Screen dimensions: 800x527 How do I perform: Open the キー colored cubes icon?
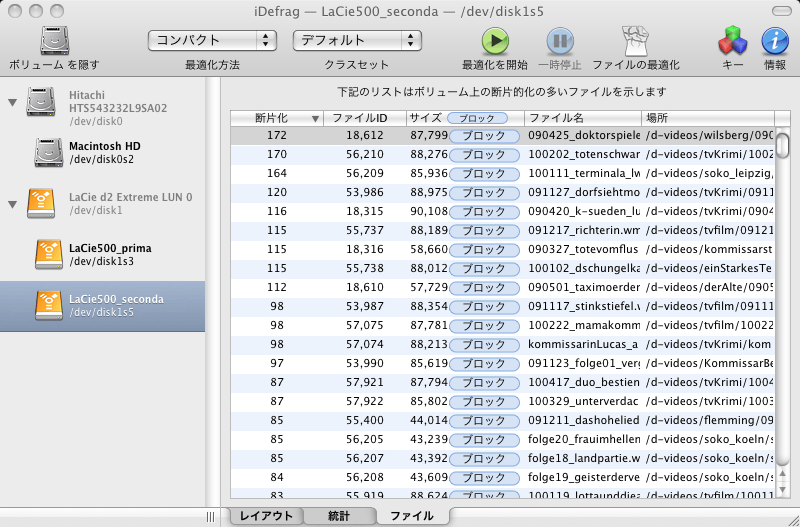tap(733, 41)
